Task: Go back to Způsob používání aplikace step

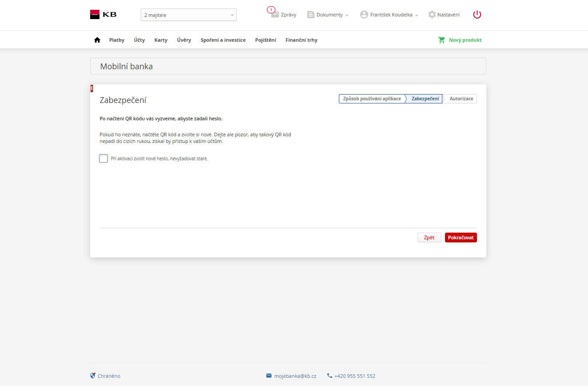Action: (372, 99)
